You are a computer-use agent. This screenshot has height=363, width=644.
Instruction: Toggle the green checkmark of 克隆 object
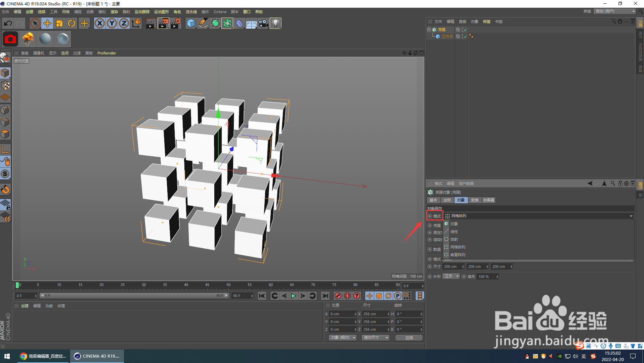coord(466,30)
